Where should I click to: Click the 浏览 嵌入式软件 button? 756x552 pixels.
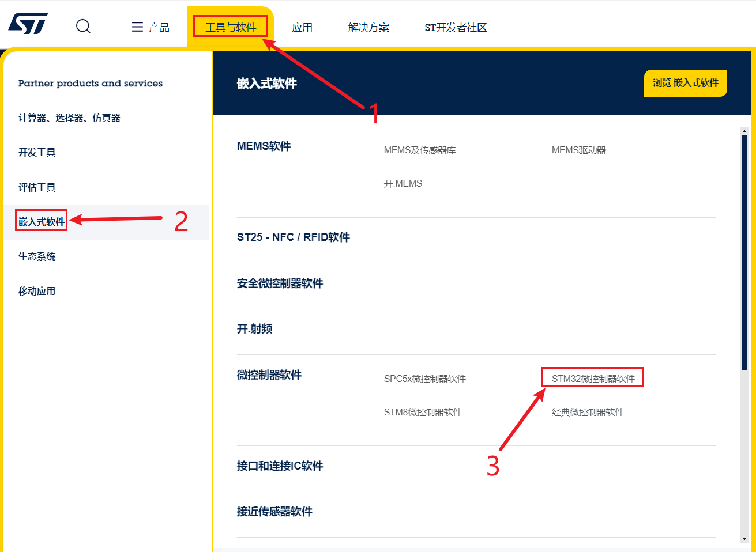pyautogui.click(x=686, y=83)
